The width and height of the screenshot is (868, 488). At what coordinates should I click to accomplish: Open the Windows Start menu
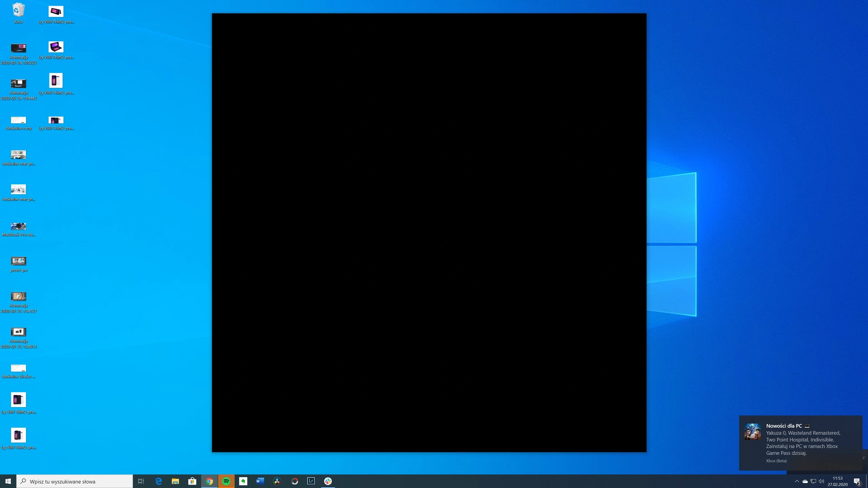coord(8,481)
